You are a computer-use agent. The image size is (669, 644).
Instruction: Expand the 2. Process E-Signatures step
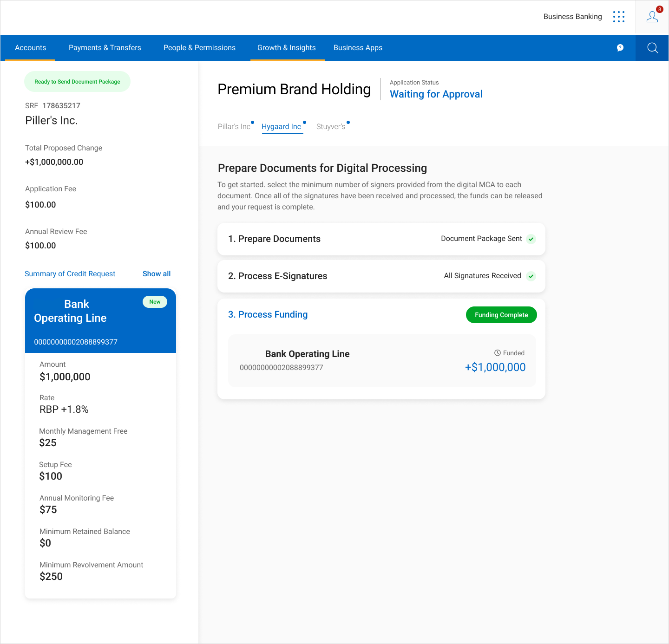(x=381, y=276)
